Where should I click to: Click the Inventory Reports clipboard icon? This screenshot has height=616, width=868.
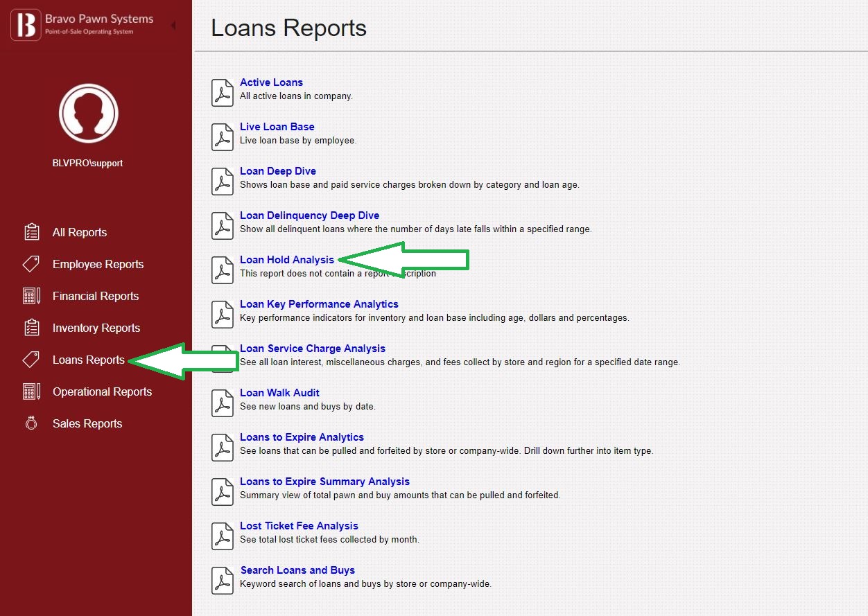click(x=31, y=328)
